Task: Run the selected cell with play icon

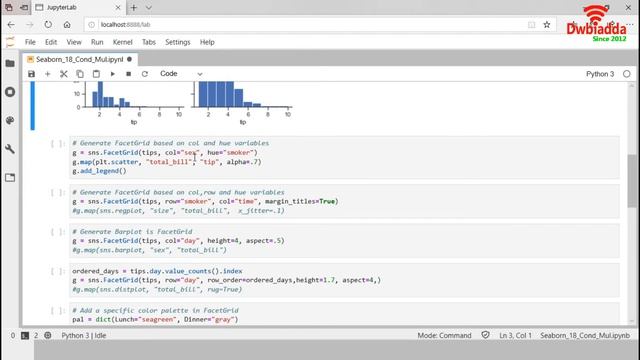Action: [x=113, y=74]
